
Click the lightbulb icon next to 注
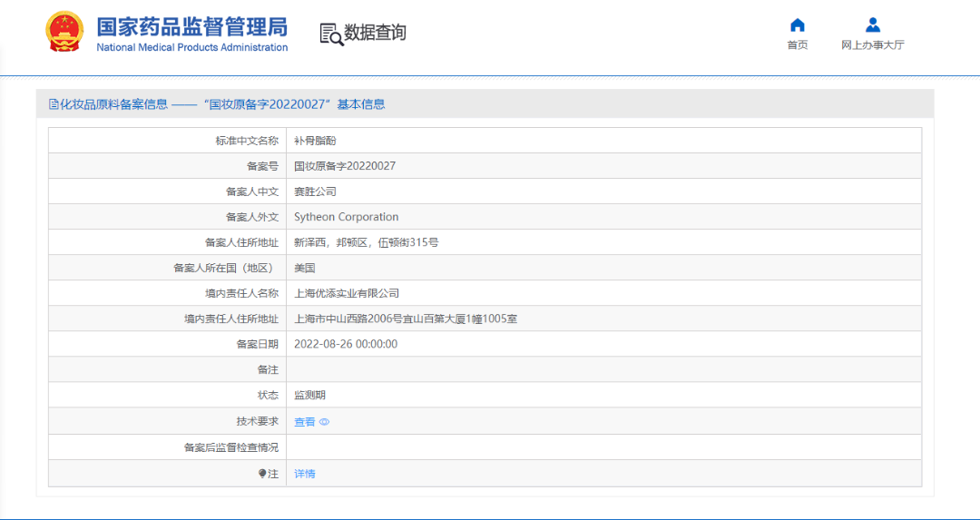coord(262,474)
